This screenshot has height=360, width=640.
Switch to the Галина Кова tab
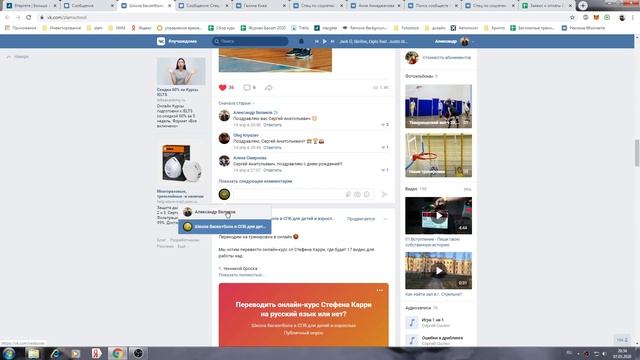point(260,6)
